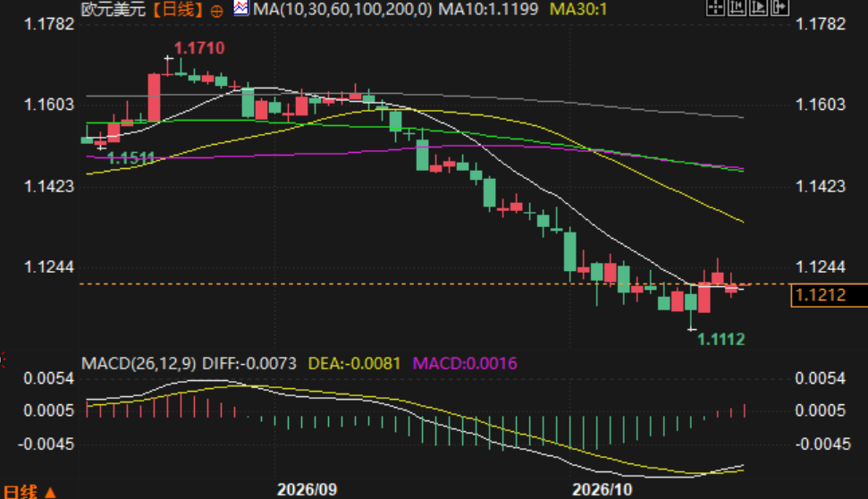Click the 【日线】 period label in header
Viewport: 868px width, 499px height.
click(x=178, y=10)
